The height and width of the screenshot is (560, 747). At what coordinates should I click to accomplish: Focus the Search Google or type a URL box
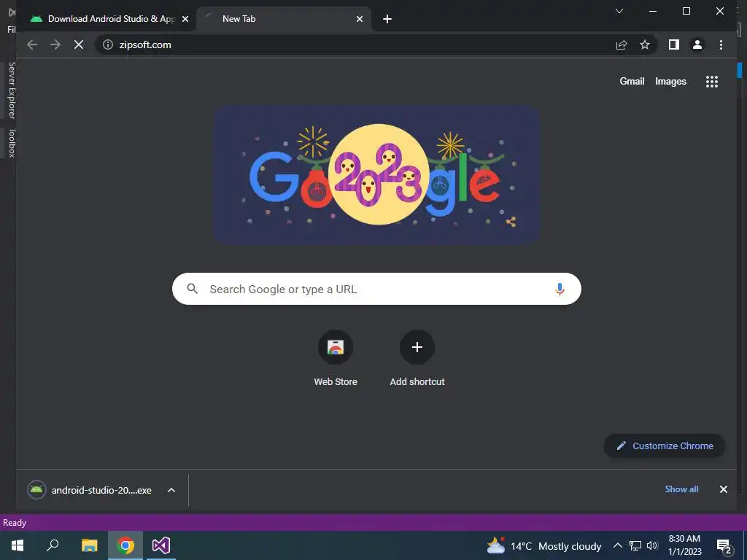click(376, 289)
